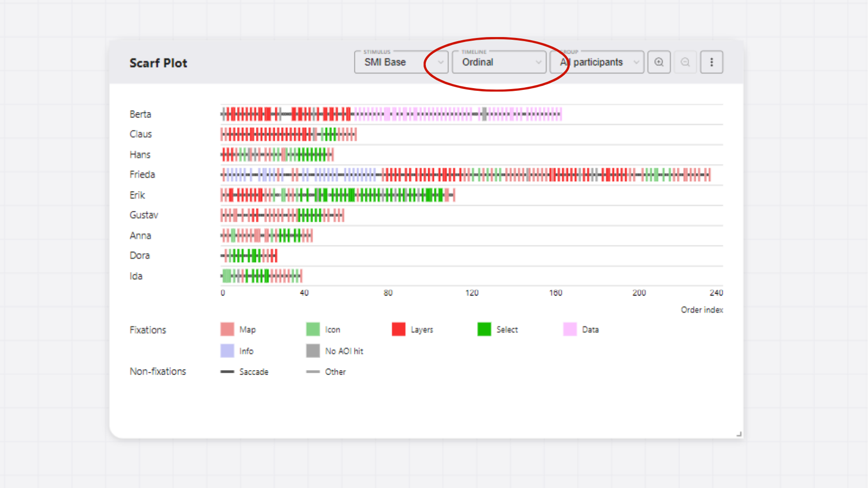Select Berta's participant label
The image size is (868, 488).
click(140, 114)
